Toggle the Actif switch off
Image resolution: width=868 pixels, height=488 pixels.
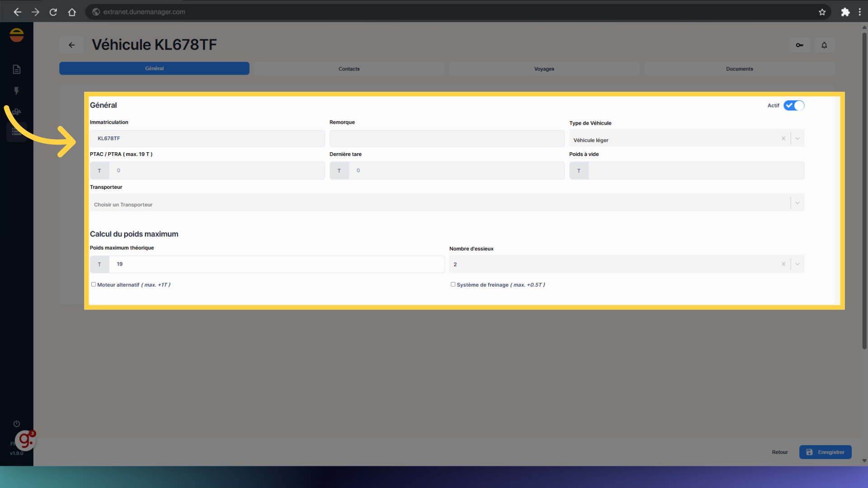(794, 105)
